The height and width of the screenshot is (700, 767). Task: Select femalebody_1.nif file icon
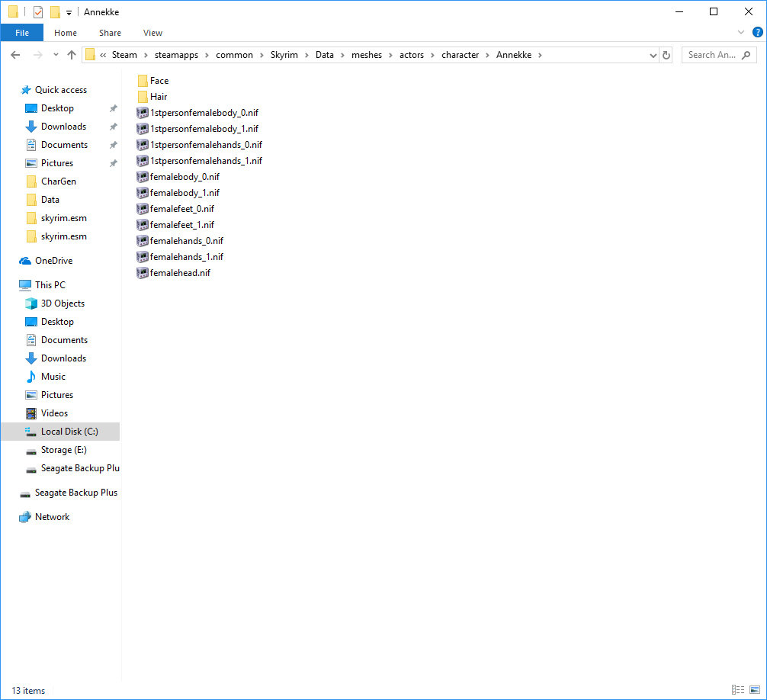[x=143, y=193]
